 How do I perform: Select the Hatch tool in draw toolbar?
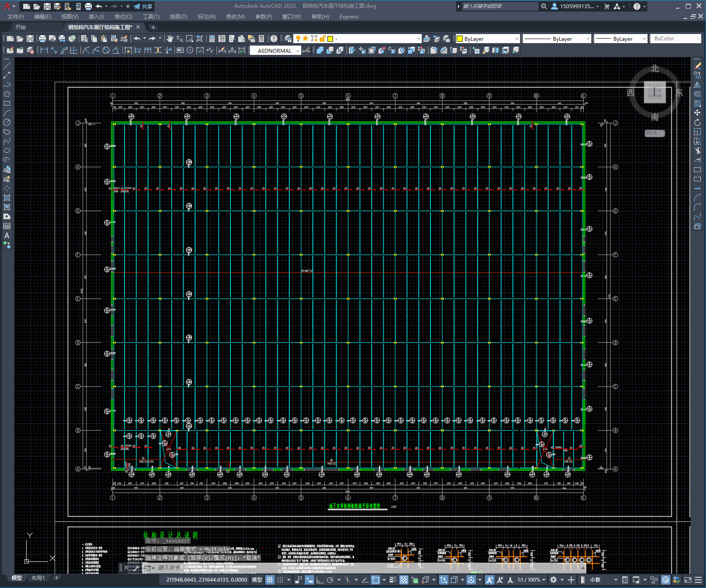(7, 198)
